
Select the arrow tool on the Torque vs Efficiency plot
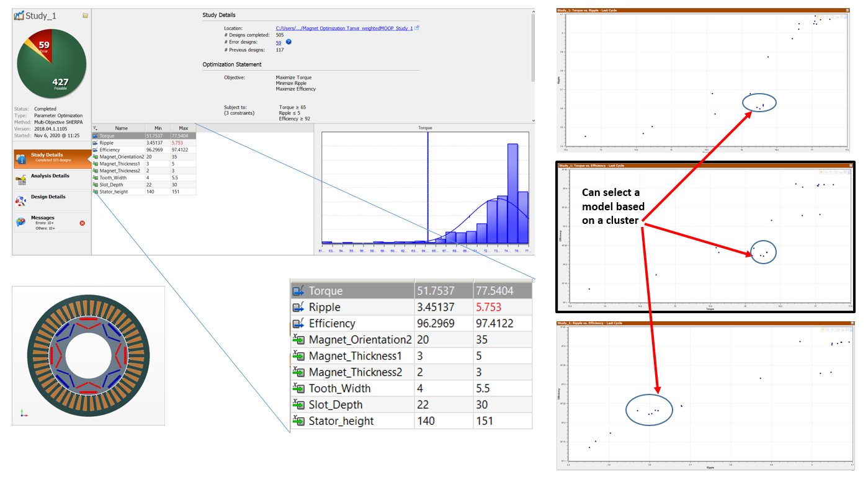coord(821,172)
